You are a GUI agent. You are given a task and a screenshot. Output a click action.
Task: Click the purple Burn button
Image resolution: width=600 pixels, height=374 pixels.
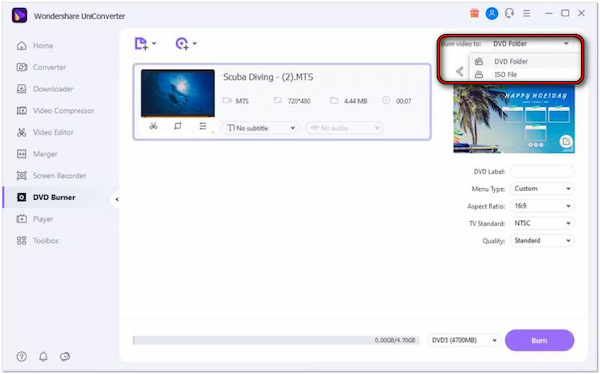pyautogui.click(x=540, y=340)
